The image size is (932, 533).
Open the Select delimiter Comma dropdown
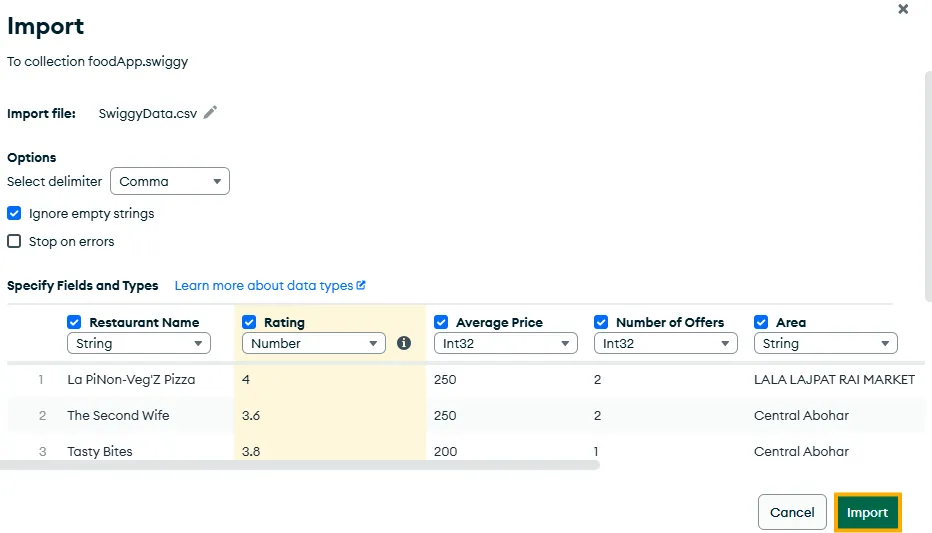(x=170, y=181)
